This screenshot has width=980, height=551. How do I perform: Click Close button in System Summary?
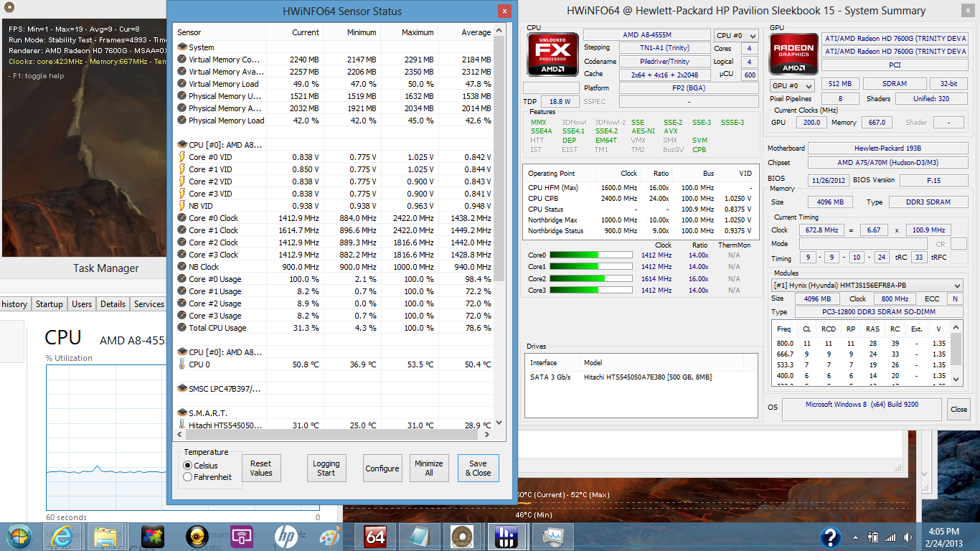(958, 410)
